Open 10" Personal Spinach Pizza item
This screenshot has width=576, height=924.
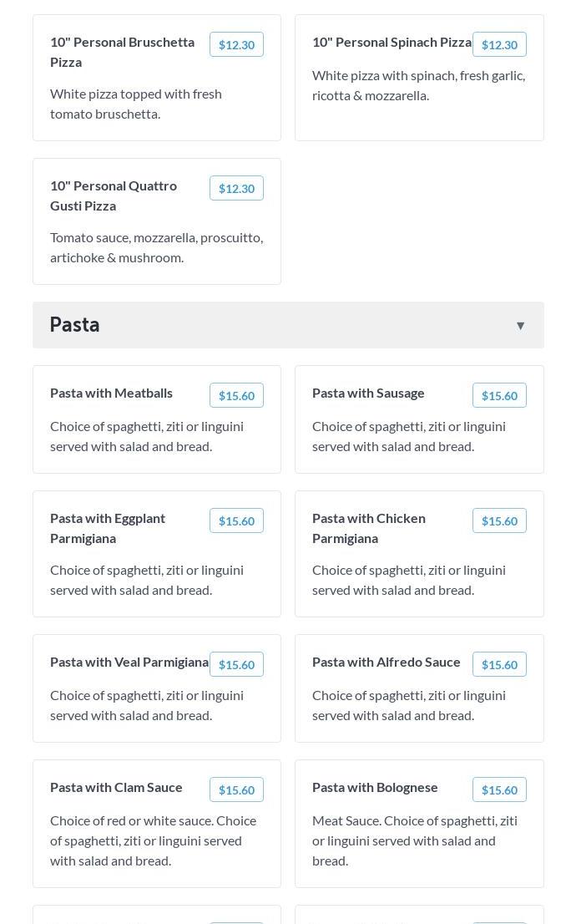(x=392, y=42)
